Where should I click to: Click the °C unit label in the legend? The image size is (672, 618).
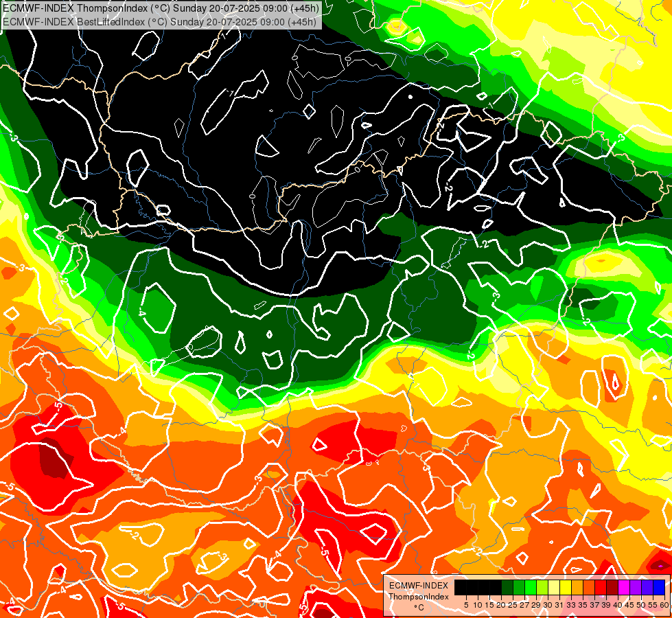[x=419, y=607]
